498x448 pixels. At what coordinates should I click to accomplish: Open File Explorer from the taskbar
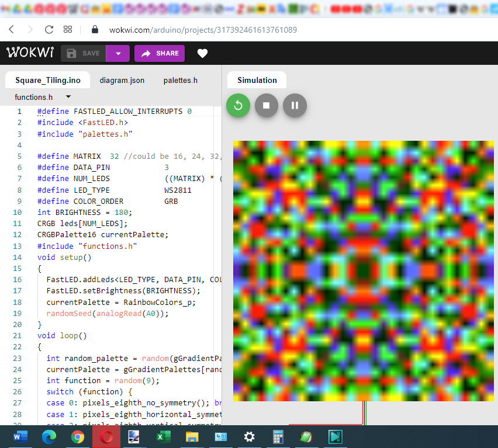192,436
